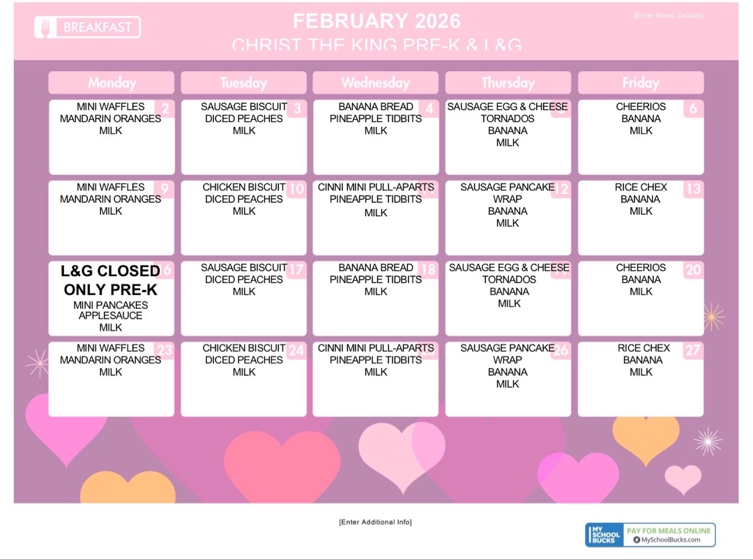This screenshot has height=560, width=753.
Task: Select the L&G Closed Only Pre-K cell
Action: tap(111, 298)
